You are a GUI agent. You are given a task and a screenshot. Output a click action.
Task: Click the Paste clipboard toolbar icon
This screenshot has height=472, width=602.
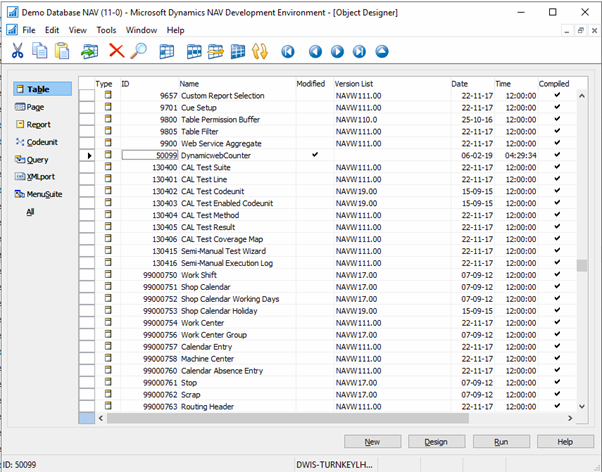[x=63, y=50]
